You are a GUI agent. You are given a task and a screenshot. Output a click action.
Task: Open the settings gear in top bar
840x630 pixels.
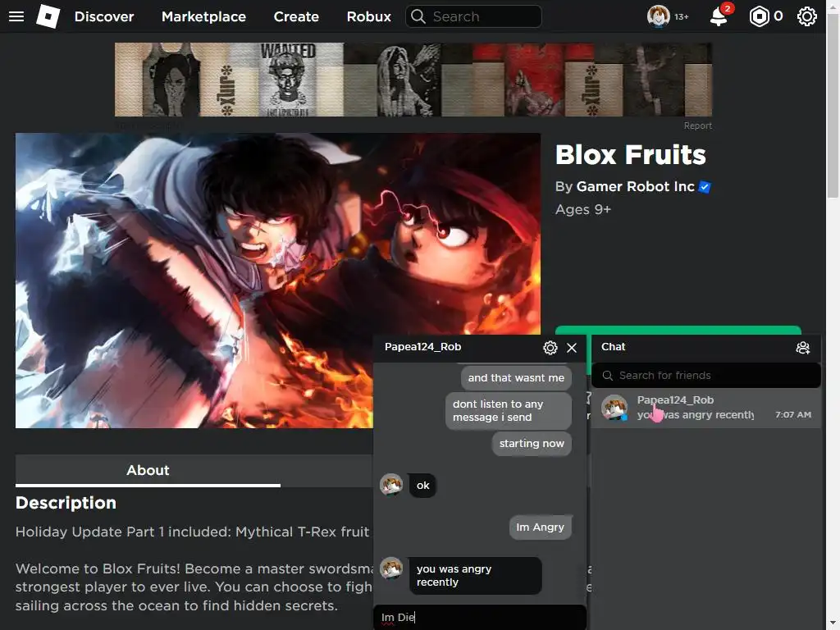806,16
